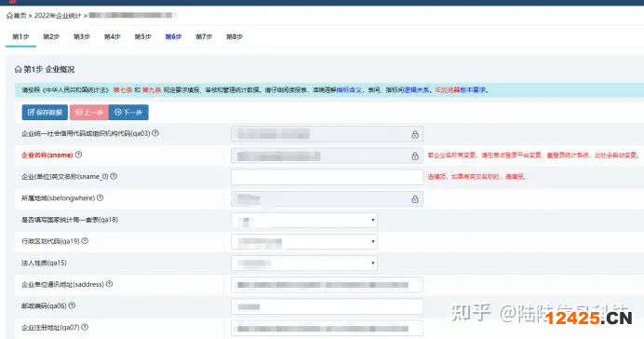The height and width of the screenshot is (339, 644).
Task: Switch to 第3步 tab
Action: pos(81,36)
